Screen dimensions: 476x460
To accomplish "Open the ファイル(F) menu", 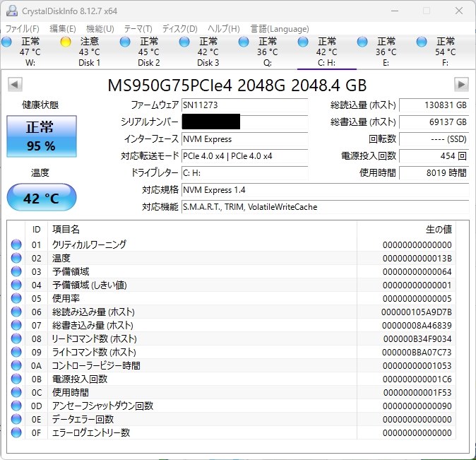I will [23, 29].
